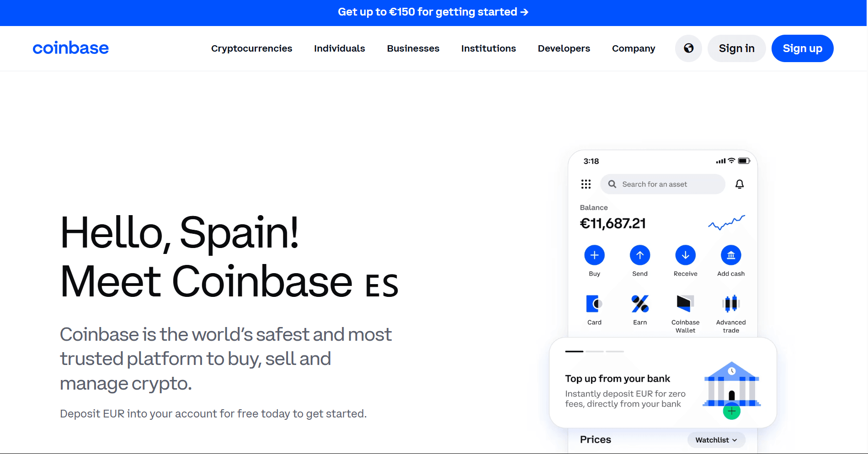Go to Coinbase logo homepage

pyautogui.click(x=71, y=48)
